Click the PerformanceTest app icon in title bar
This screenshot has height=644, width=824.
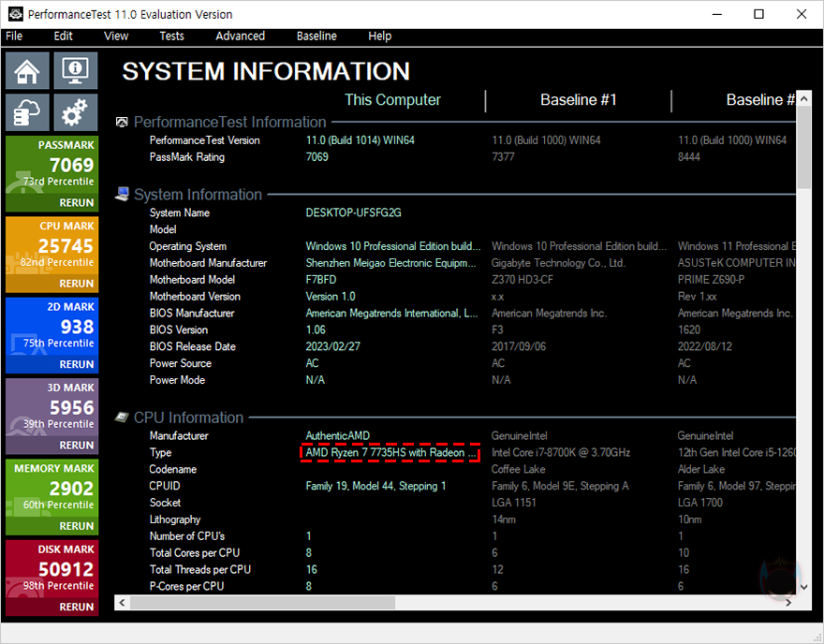pos(15,14)
